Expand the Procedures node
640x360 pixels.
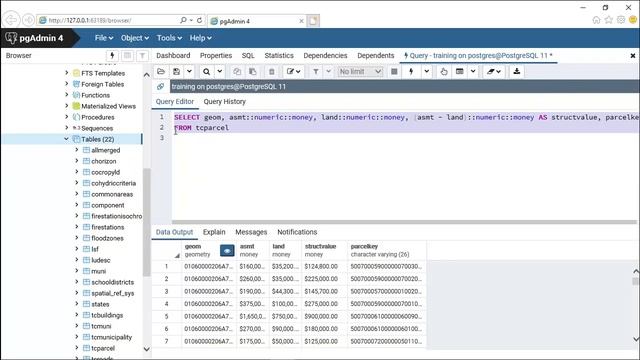click(x=67, y=117)
